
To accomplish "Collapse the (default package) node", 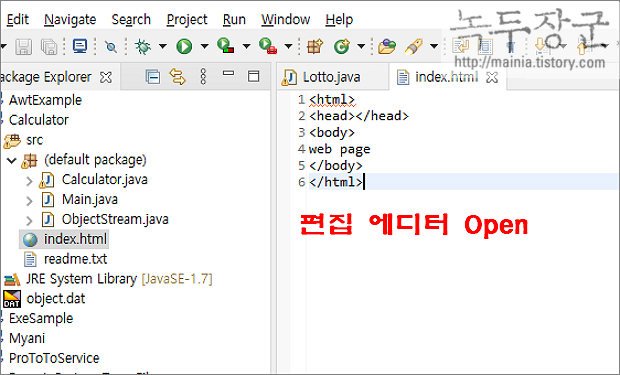I will click(x=12, y=160).
